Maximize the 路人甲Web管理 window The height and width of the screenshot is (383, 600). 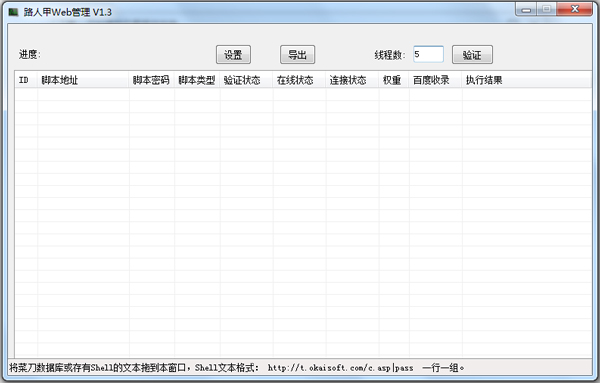[x=546, y=9]
